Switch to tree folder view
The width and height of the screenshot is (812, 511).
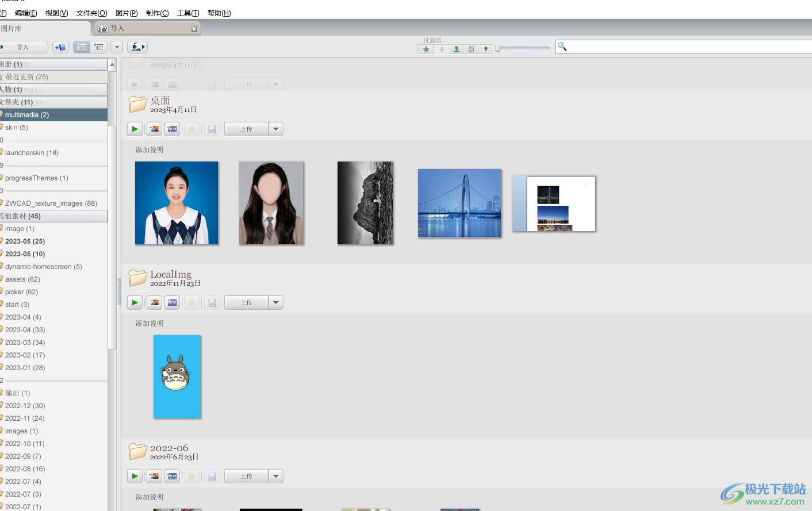tap(99, 47)
